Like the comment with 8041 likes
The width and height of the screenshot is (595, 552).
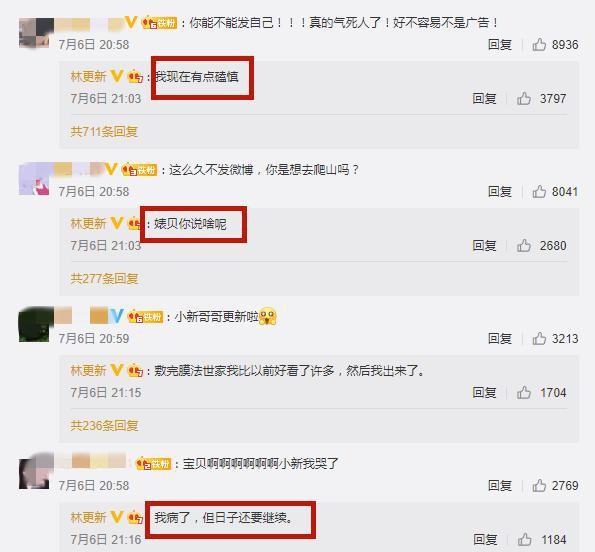539,192
